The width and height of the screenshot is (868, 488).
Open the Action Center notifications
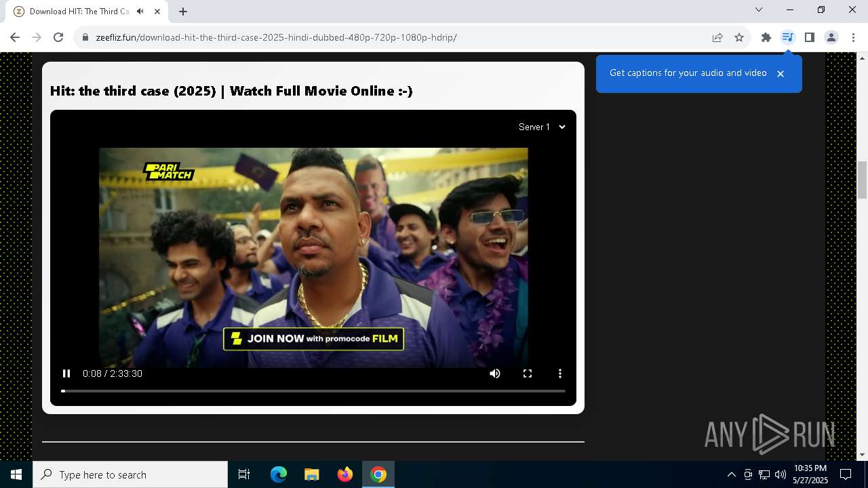click(x=846, y=474)
